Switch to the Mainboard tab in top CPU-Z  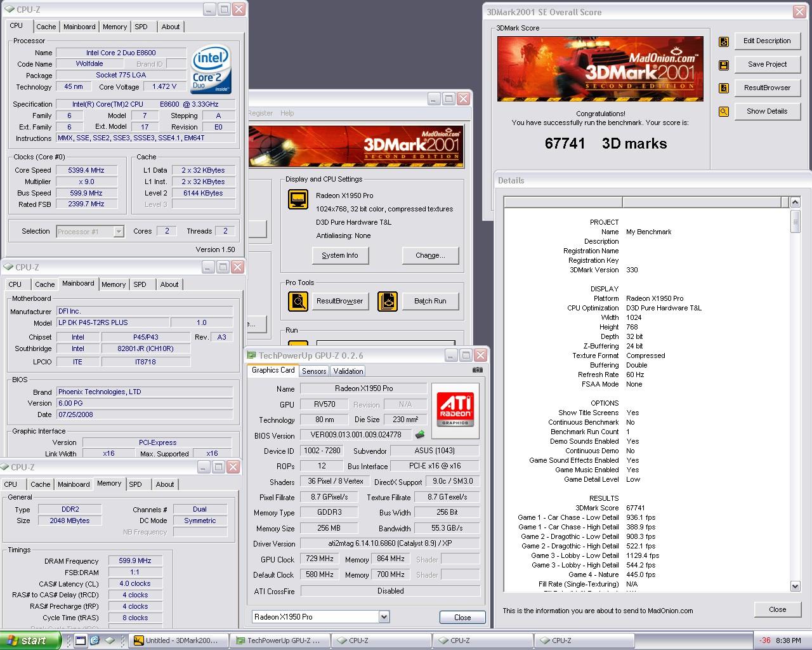[79, 27]
